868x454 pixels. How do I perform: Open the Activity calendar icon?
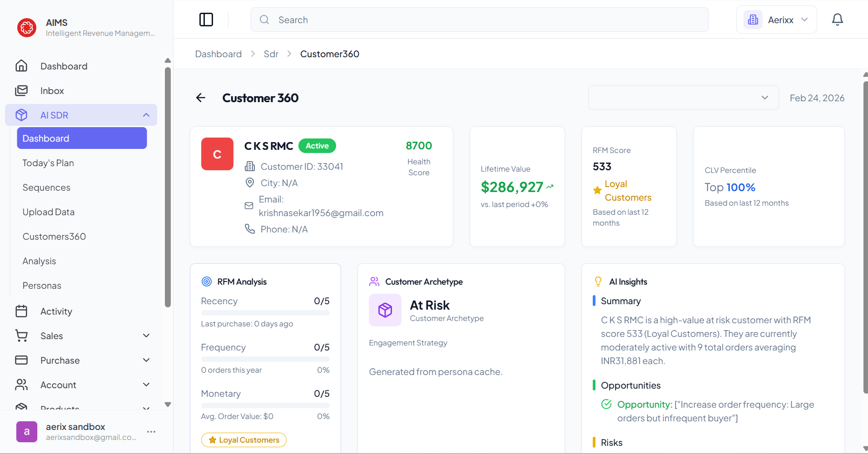21,311
